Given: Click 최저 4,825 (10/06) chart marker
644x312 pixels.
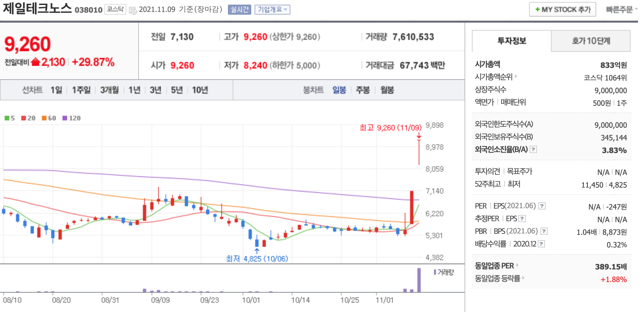Looking at the screenshot, I should (257, 258).
